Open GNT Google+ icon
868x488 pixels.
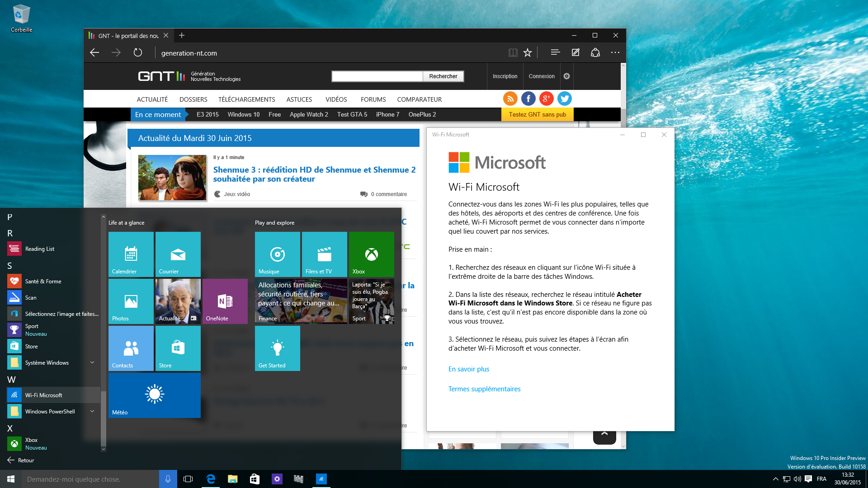tap(547, 99)
